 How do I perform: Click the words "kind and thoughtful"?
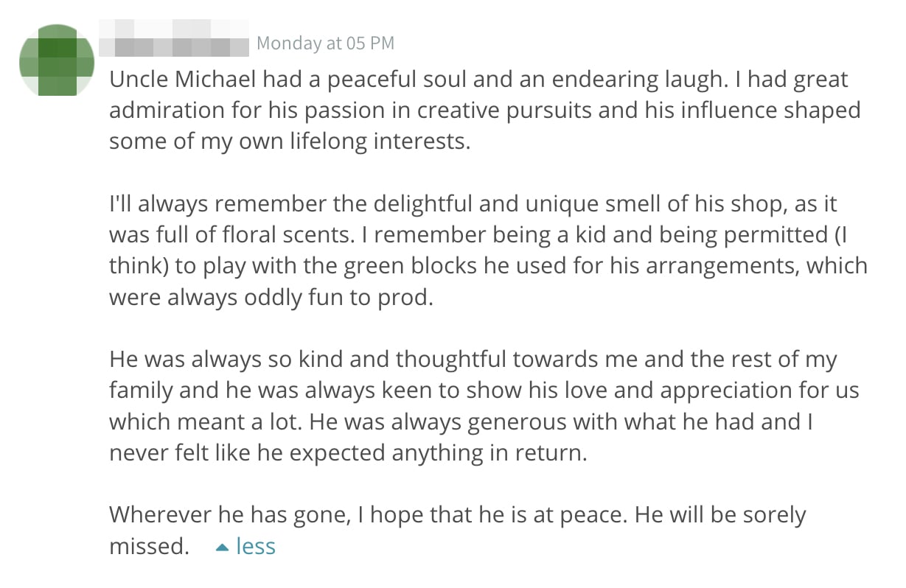coord(394,359)
